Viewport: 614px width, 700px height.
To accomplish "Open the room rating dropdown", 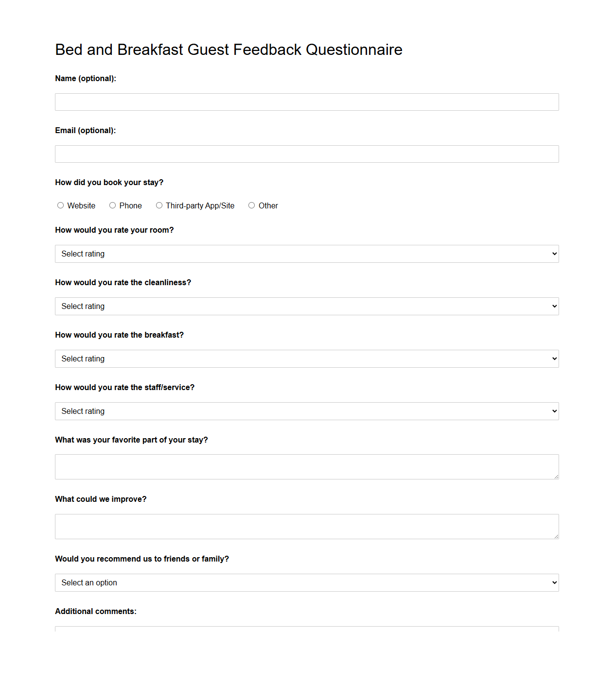I will [x=306, y=254].
